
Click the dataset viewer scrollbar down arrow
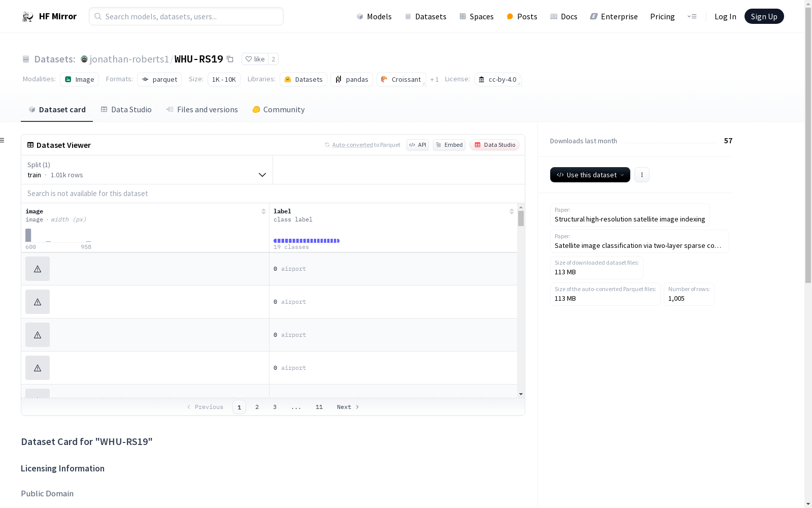click(521, 394)
